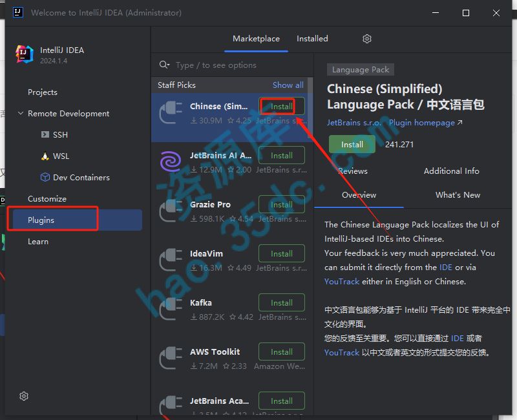Click the IDE link in Chinese description
The image size is (517, 420).
point(457,338)
